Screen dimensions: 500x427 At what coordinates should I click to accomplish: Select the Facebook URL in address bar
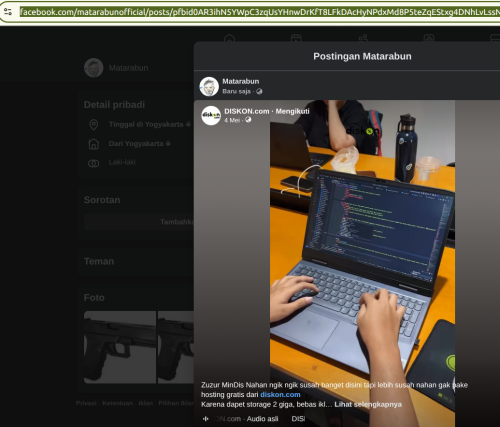coord(260,12)
